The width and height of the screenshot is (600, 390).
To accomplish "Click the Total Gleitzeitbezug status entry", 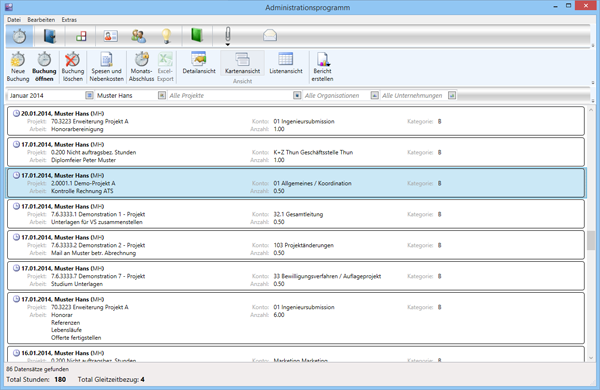I will [111, 380].
